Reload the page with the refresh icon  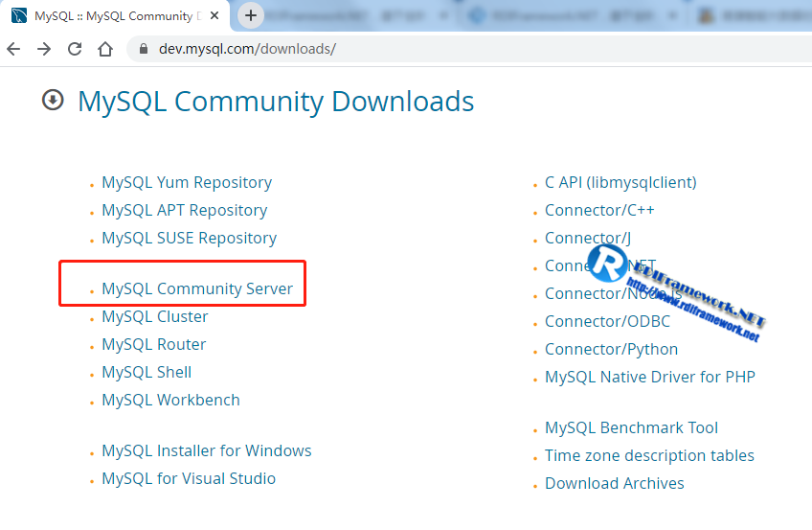(x=75, y=49)
